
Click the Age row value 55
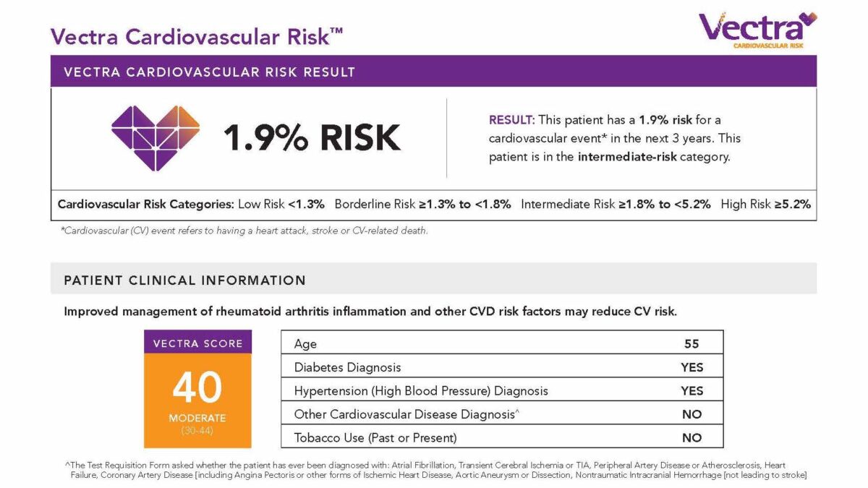[692, 344]
